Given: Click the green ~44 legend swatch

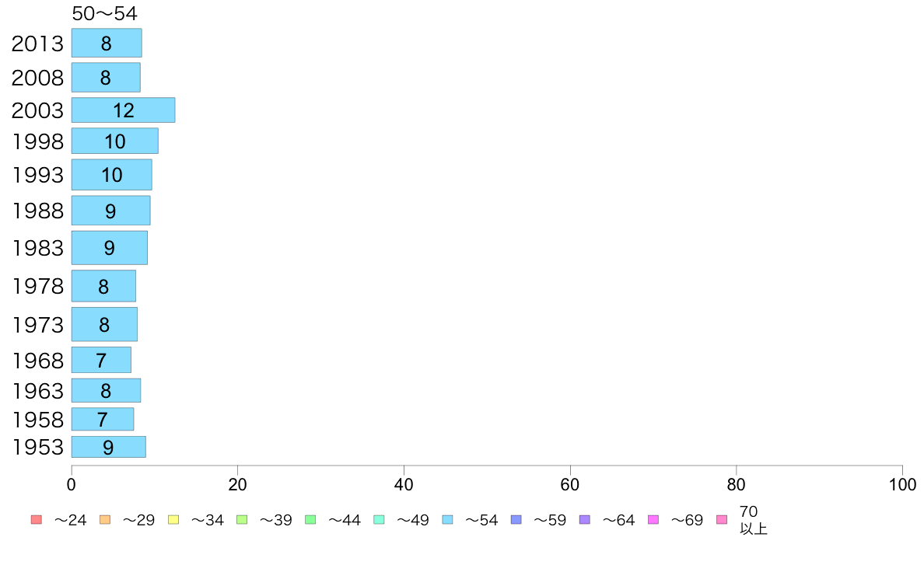Looking at the screenshot, I should [310, 520].
